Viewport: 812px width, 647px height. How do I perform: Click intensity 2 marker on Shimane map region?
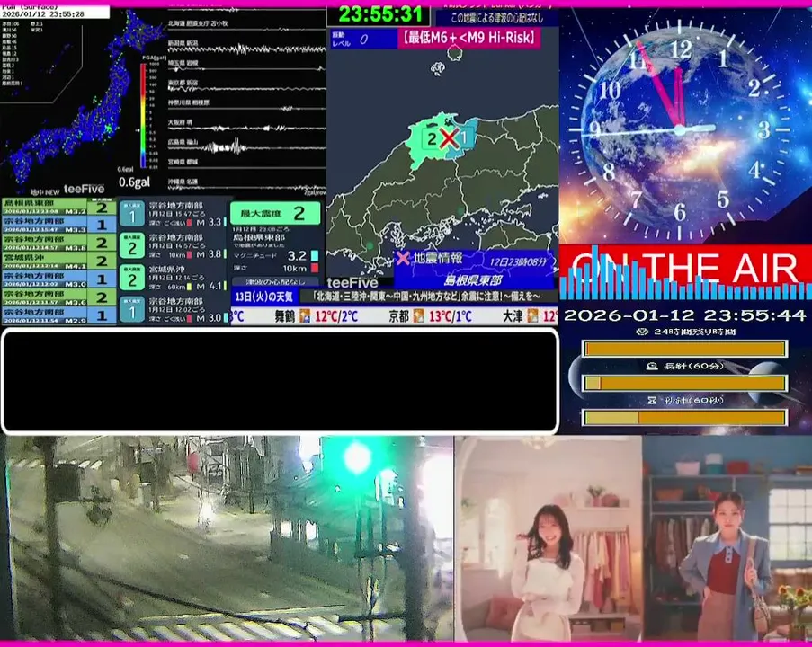point(432,138)
